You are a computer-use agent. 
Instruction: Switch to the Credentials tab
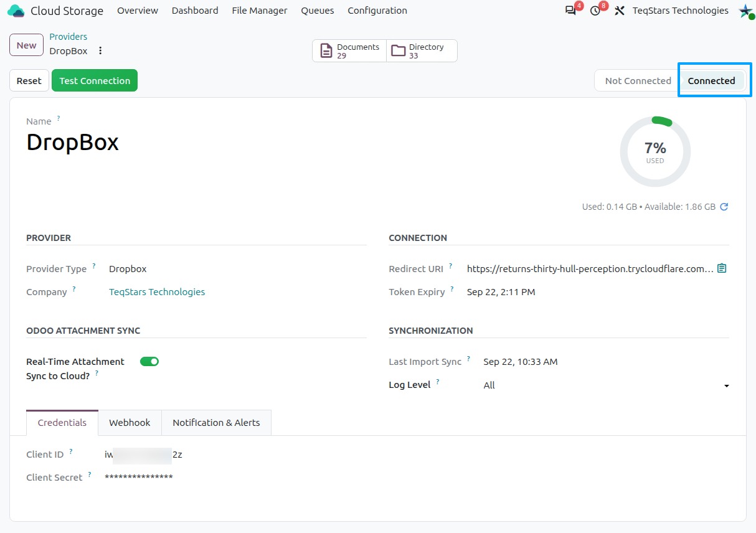click(x=62, y=422)
